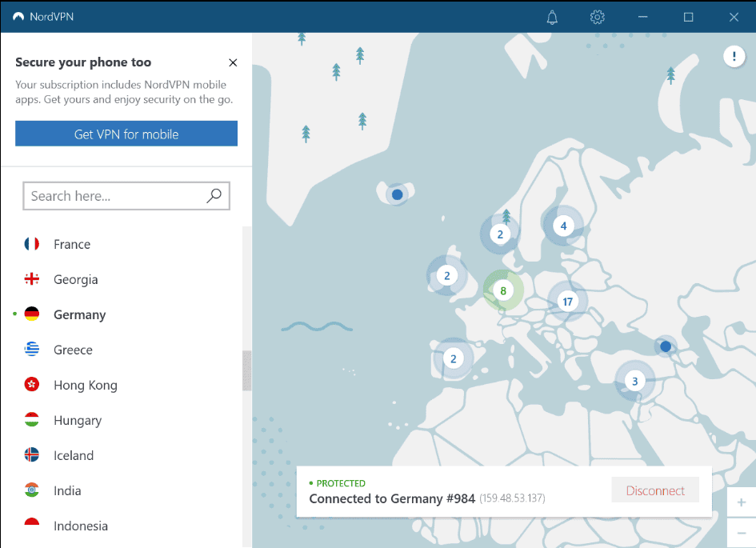Select the Hong Kong flag icon

(x=31, y=385)
